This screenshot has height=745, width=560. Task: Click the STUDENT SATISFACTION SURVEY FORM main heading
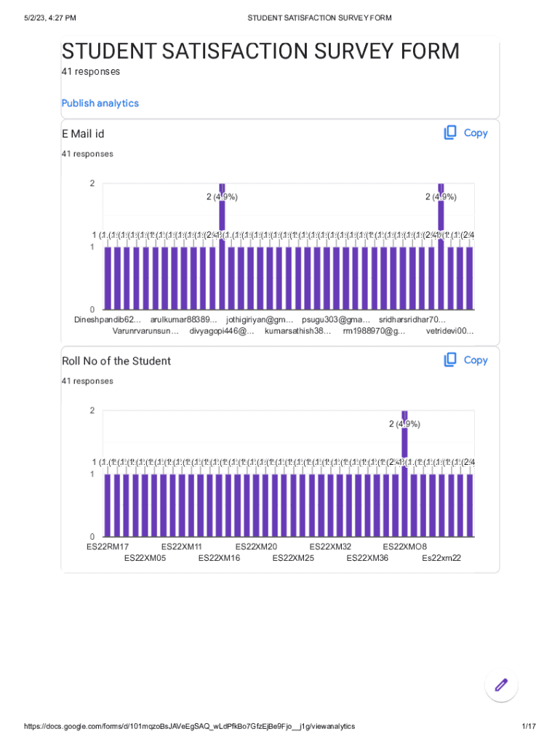[x=260, y=52]
